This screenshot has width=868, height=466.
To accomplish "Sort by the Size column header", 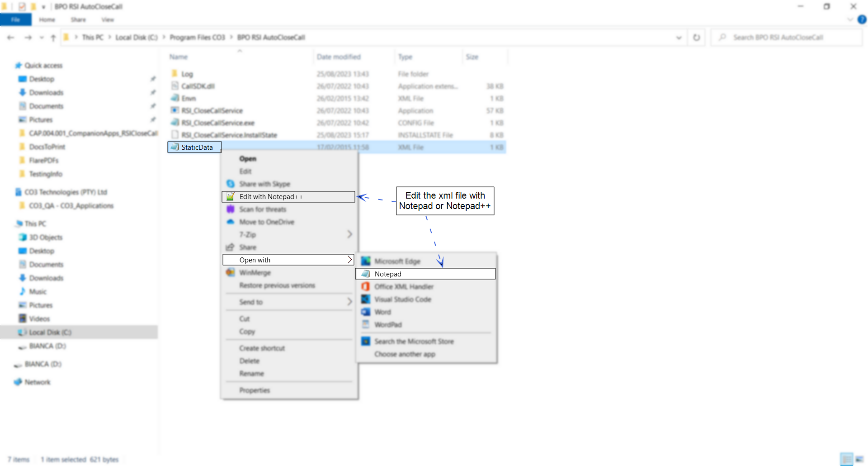I will pos(472,57).
